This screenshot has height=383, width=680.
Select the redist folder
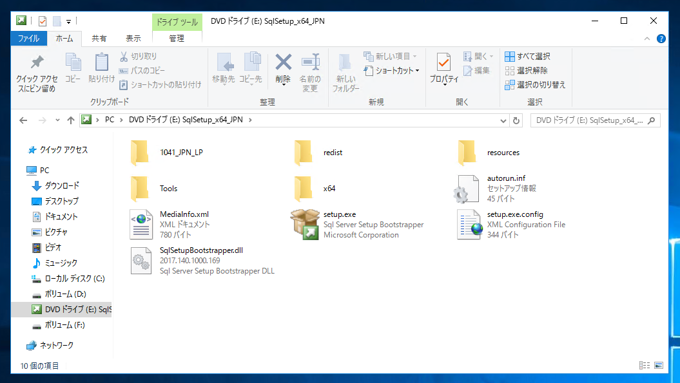pyautogui.click(x=318, y=153)
